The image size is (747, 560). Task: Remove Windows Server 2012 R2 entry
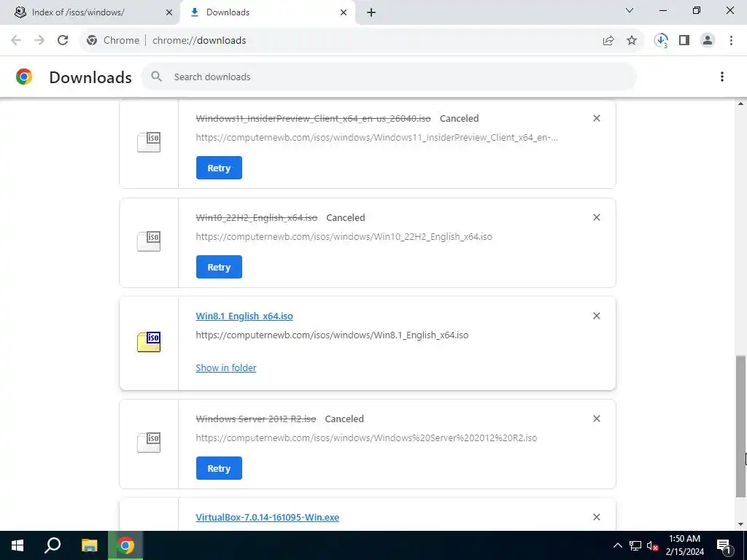point(597,419)
